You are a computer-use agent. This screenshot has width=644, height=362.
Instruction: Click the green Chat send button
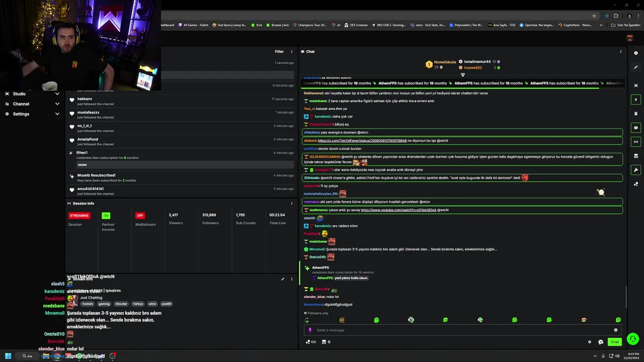(614, 342)
